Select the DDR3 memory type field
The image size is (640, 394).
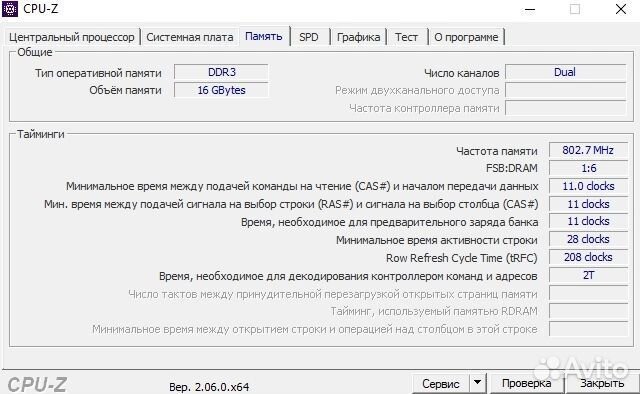pyautogui.click(x=221, y=72)
